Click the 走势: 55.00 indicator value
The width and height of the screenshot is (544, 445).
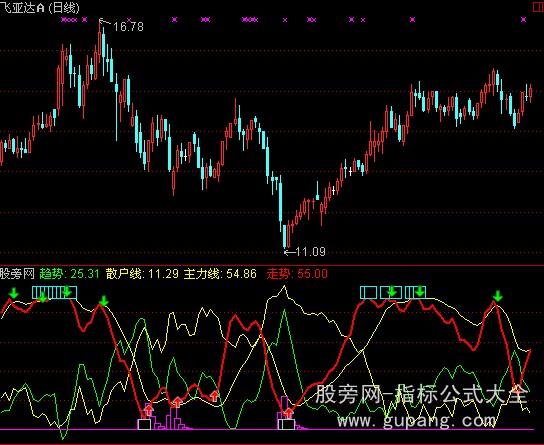[x=297, y=274]
